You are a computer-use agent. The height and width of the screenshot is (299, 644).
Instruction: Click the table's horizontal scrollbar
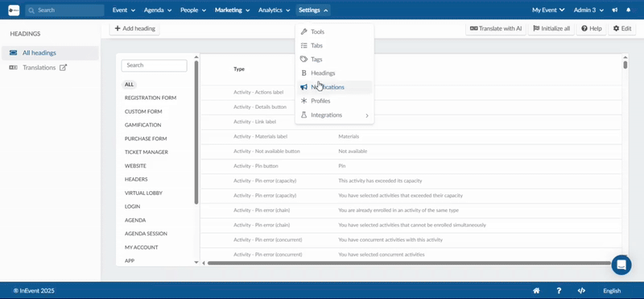click(x=409, y=263)
